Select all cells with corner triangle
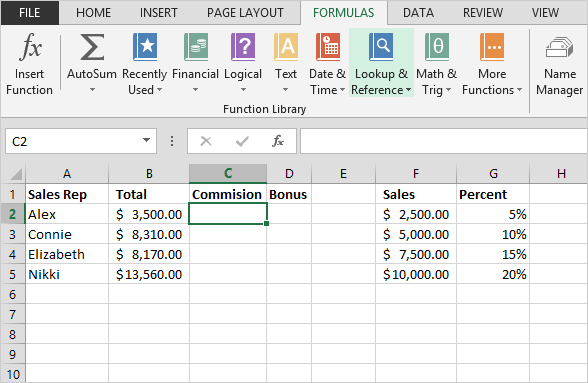Image resolution: width=588 pixels, height=383 pixels. click(x=16, y=174)
